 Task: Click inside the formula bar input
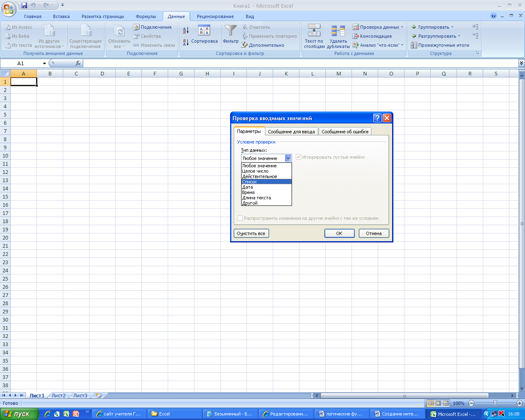(x=301, y=63)
